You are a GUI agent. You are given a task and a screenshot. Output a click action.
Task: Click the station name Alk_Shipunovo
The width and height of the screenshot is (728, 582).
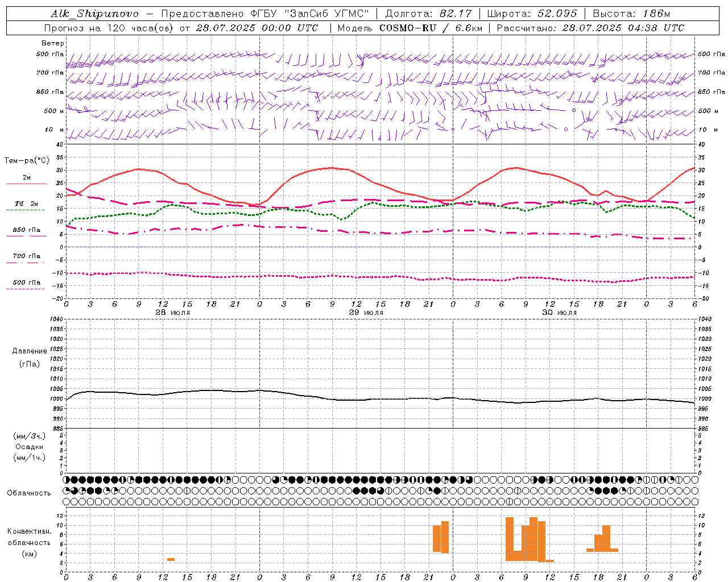(x=94, y=14)
